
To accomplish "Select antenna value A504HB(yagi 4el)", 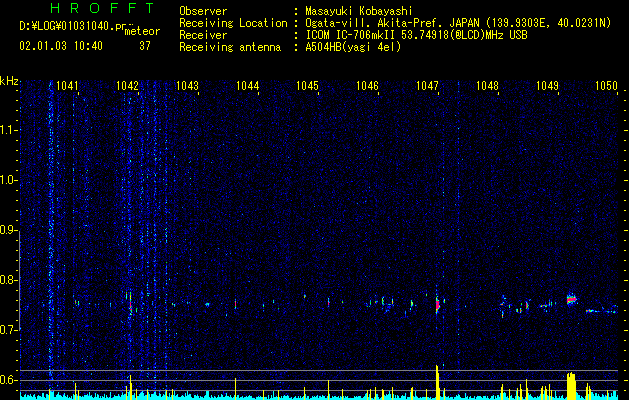I will pyautogui.click(x=353, y=47).
